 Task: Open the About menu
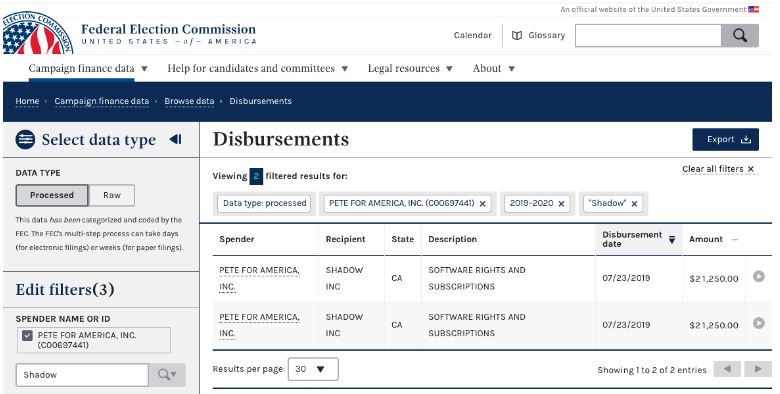point(493,68)
